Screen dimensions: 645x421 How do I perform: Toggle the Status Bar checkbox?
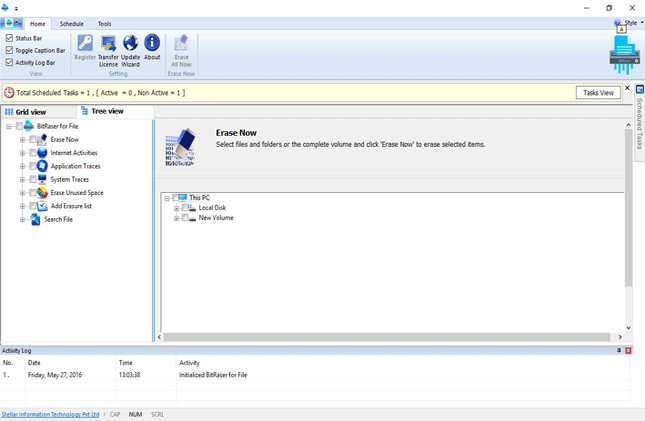coord(9,38)
